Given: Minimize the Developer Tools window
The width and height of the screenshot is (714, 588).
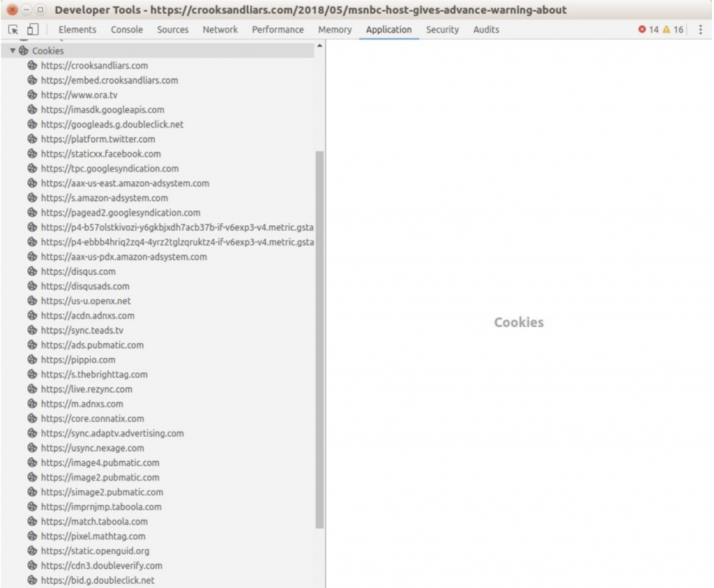Looking at the screenshot, I should tap(26, 10).
